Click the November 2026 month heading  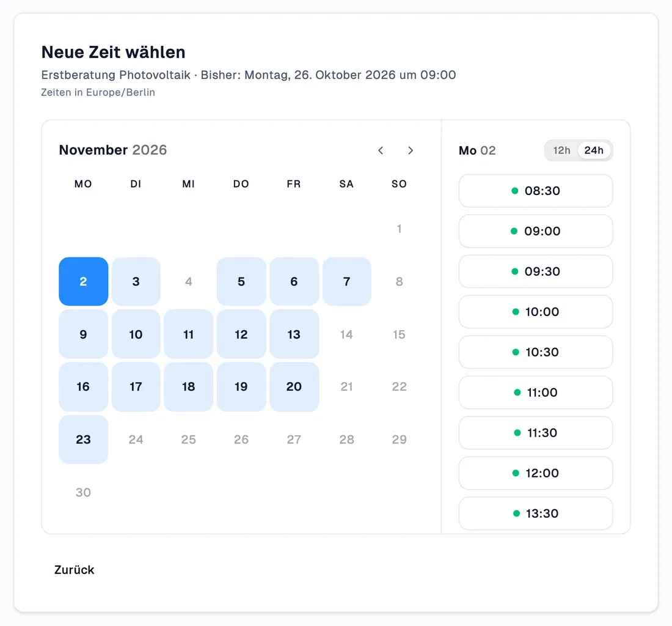pos(113,150)
